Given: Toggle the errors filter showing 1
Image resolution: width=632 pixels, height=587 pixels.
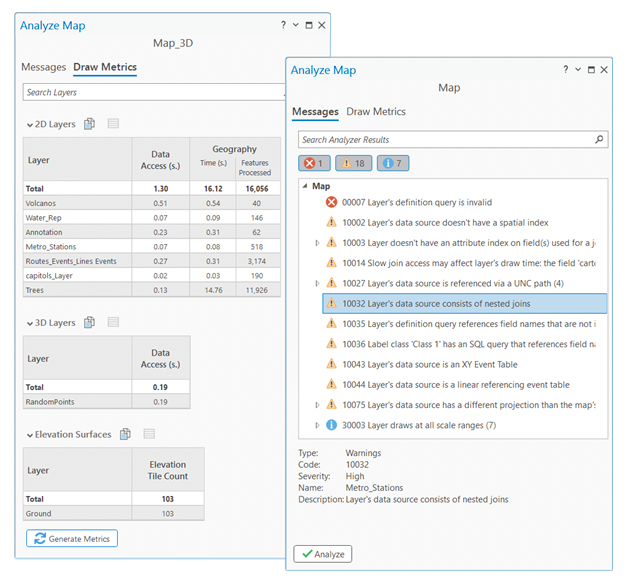Looking at the screenshot, I should click(x=314, y=163).
